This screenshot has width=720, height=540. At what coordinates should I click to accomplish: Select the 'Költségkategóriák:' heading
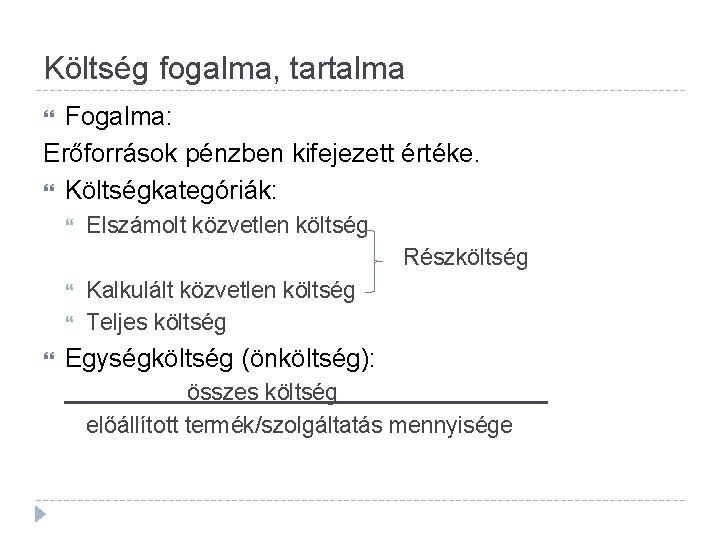pyautogui.click(x=171, y=191)
